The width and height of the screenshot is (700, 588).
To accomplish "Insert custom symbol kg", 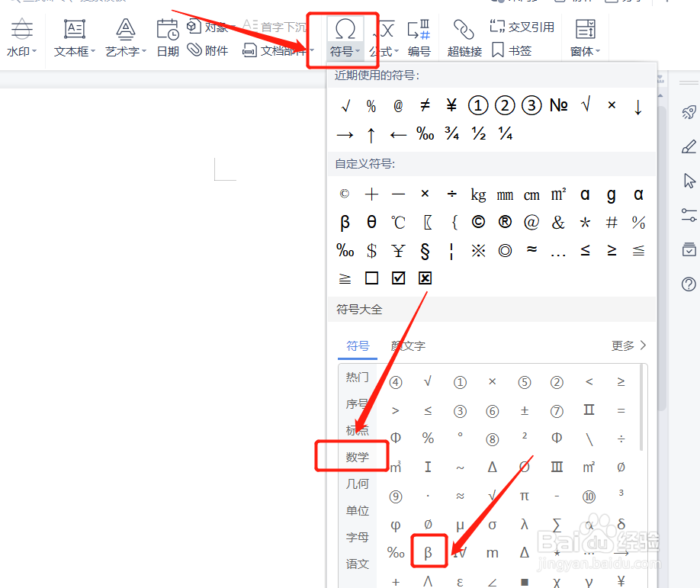I will (x=478, y=195).
